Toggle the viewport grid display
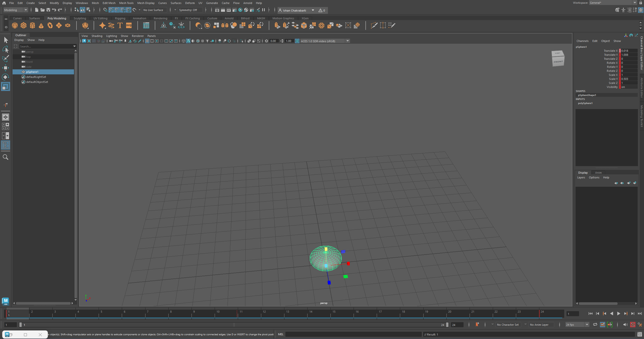 (x=147, y=41)
